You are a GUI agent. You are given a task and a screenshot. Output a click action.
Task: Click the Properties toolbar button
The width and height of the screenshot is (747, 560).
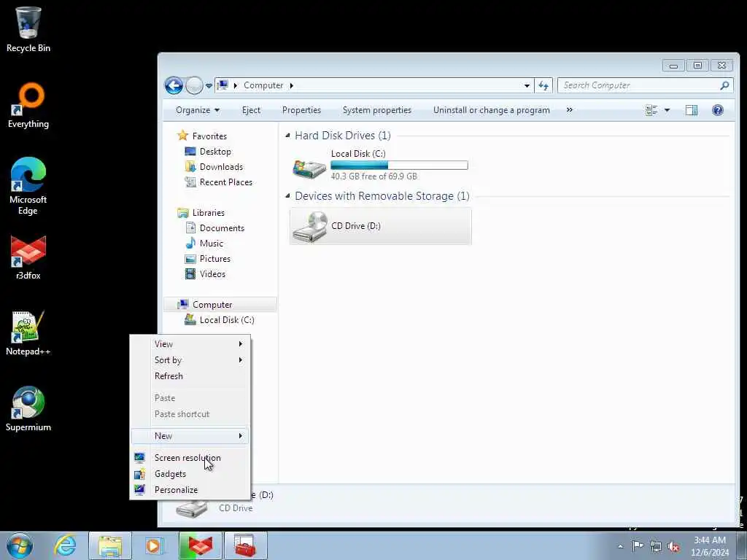[301, 111]
